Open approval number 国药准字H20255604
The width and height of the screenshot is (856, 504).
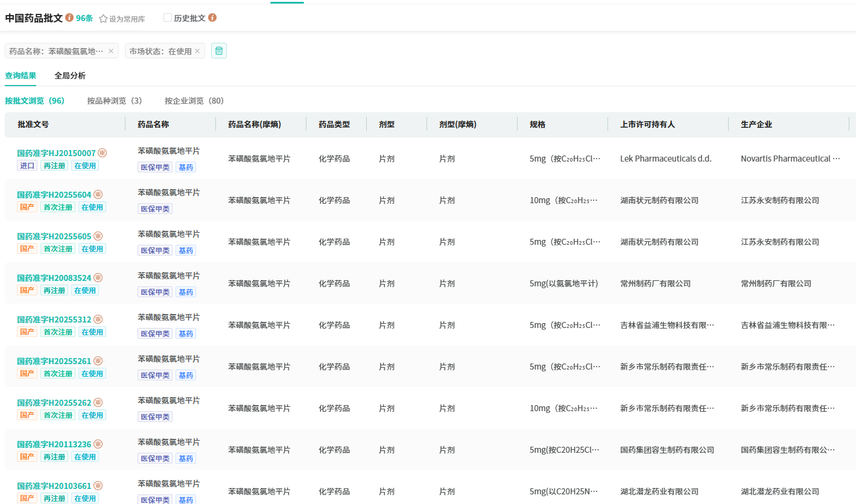tap(54, 195)
